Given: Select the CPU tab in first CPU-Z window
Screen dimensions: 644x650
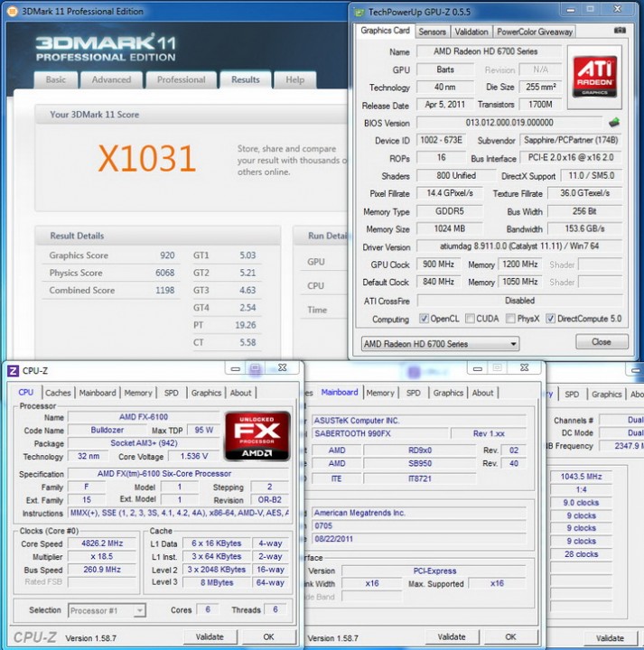Looking at the screenshot, I should pos(25,392).
